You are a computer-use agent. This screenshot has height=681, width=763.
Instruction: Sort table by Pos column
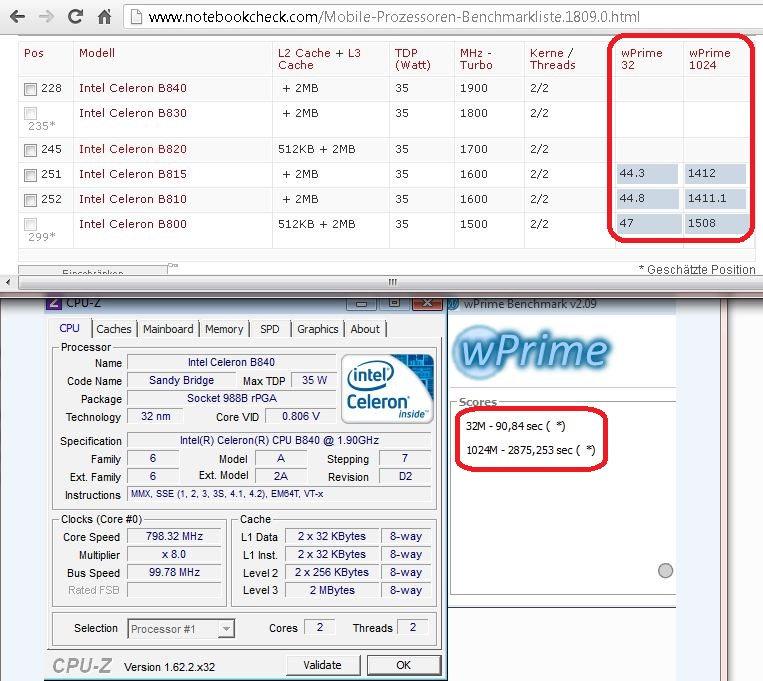[x=34, y=53]
